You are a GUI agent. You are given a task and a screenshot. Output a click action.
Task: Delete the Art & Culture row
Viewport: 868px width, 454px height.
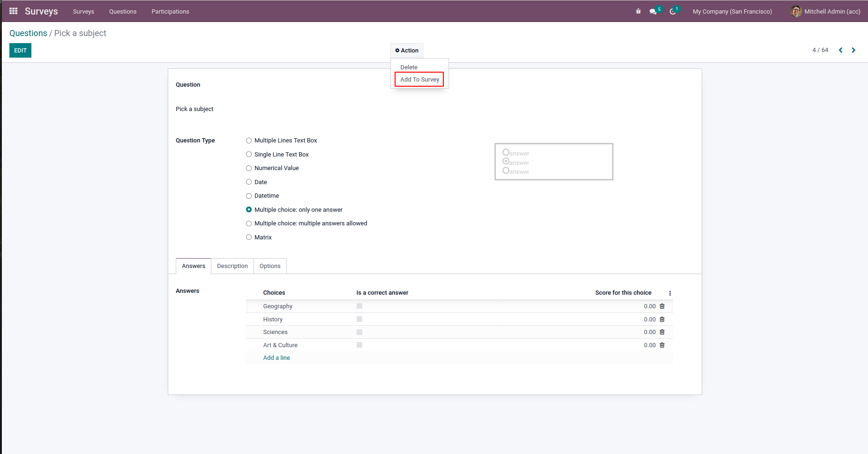tap(662, 345)
